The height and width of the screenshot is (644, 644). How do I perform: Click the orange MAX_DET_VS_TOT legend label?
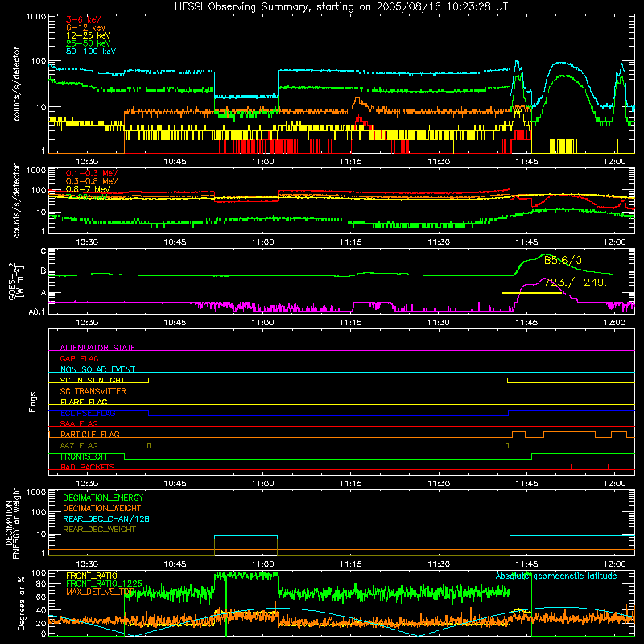100,592
